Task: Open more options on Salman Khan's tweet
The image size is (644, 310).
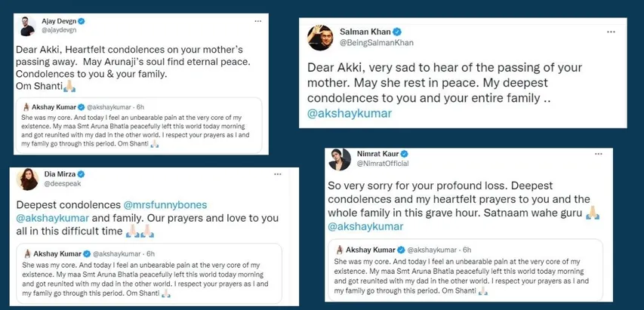Action: (611, 32)
